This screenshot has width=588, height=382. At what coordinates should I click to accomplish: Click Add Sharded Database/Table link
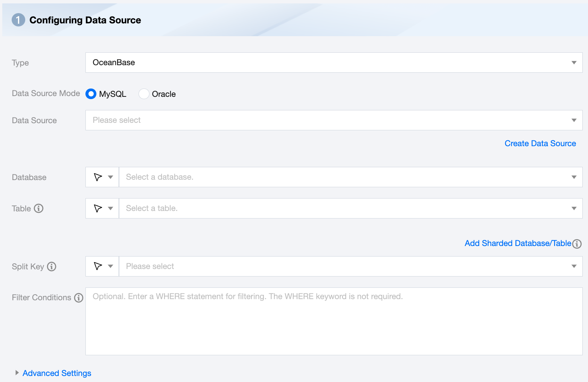point(518,243)
